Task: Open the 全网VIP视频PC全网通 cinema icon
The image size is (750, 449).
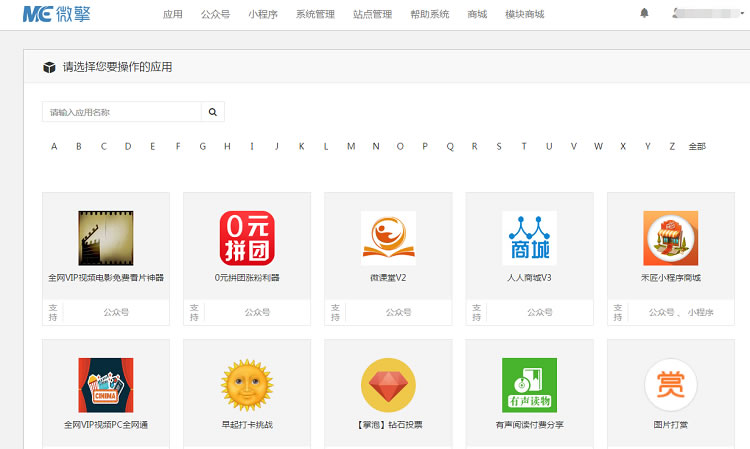Action: pos(106,385)
